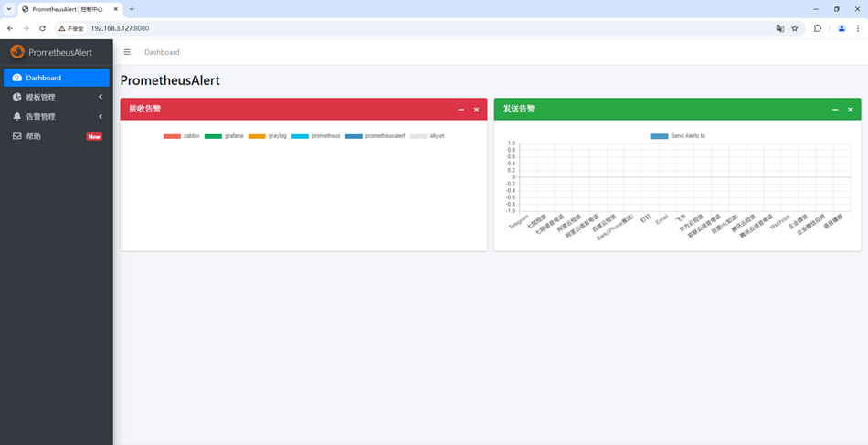Click the PrometheusAlert flame logo

17,51
